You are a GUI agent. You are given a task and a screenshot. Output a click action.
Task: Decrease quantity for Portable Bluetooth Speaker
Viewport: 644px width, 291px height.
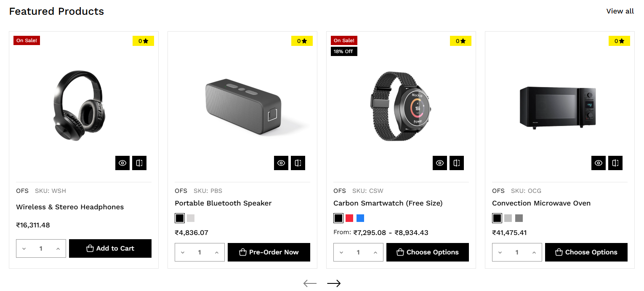click(x=183, y=253)
